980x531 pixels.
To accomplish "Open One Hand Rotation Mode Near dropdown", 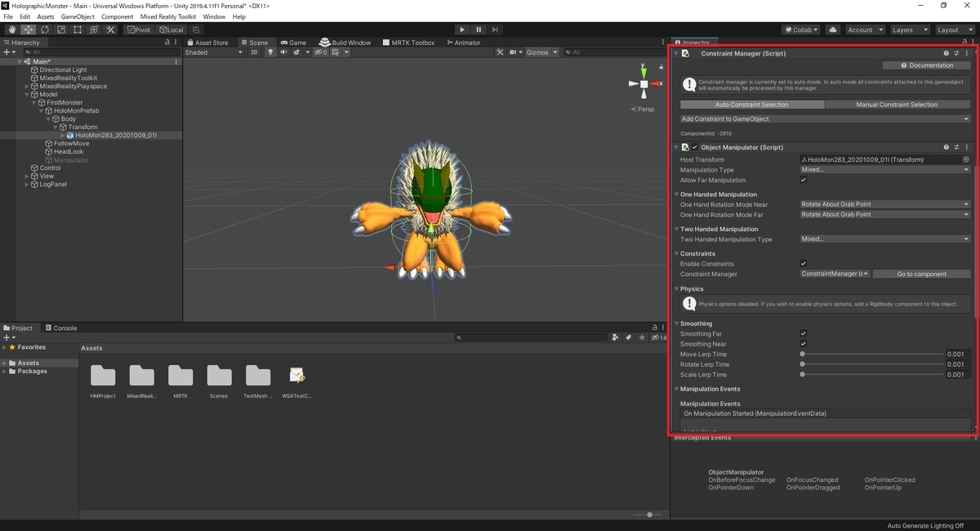I will coord(885,204).
